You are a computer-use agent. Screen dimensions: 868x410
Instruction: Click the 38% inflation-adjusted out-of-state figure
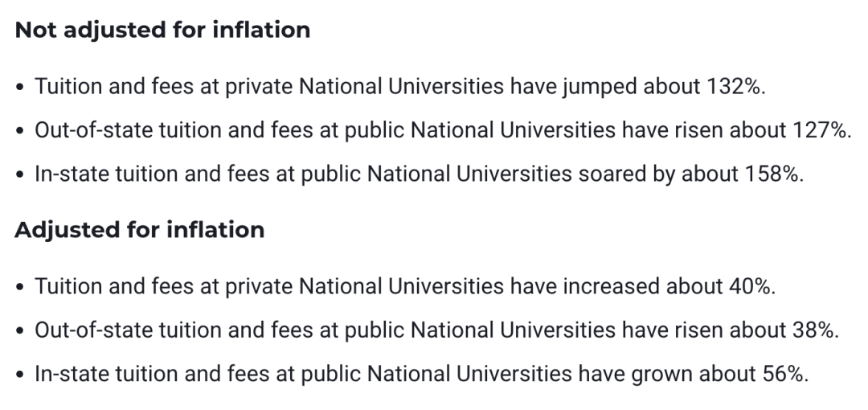tap(816, 330)
